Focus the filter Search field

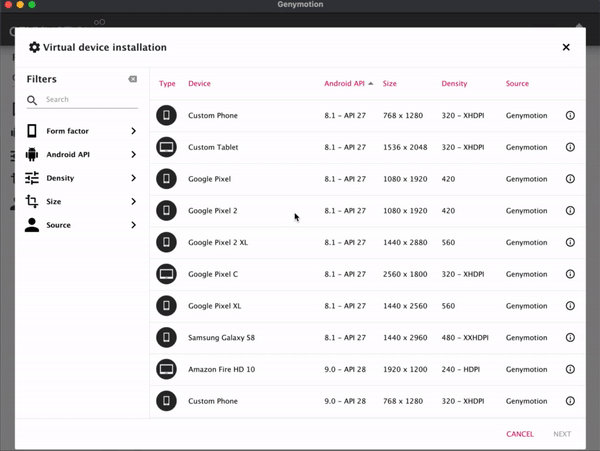coord(90,100)
